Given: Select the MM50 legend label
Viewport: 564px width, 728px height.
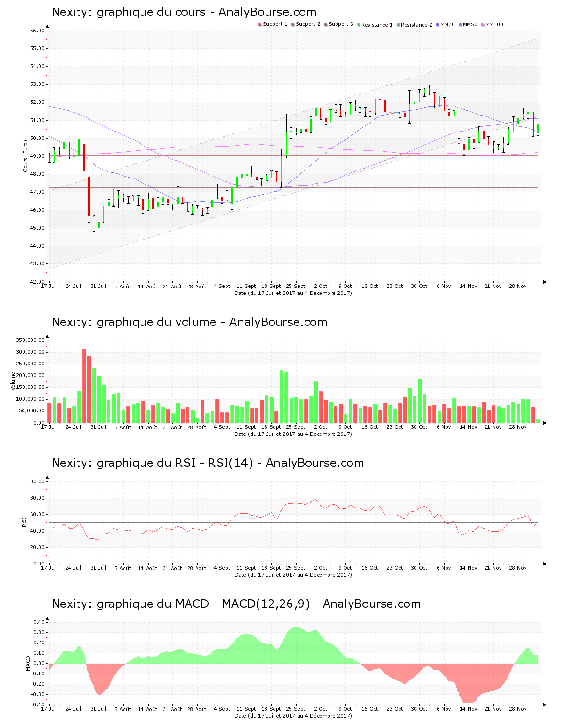Looking at the screenshot, I should coord(470,24).
